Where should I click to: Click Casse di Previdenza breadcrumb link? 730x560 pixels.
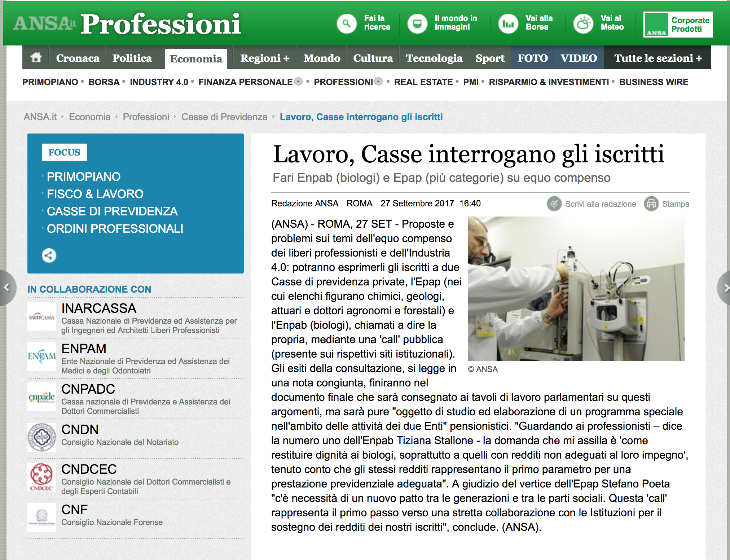(x=224, y=117)
